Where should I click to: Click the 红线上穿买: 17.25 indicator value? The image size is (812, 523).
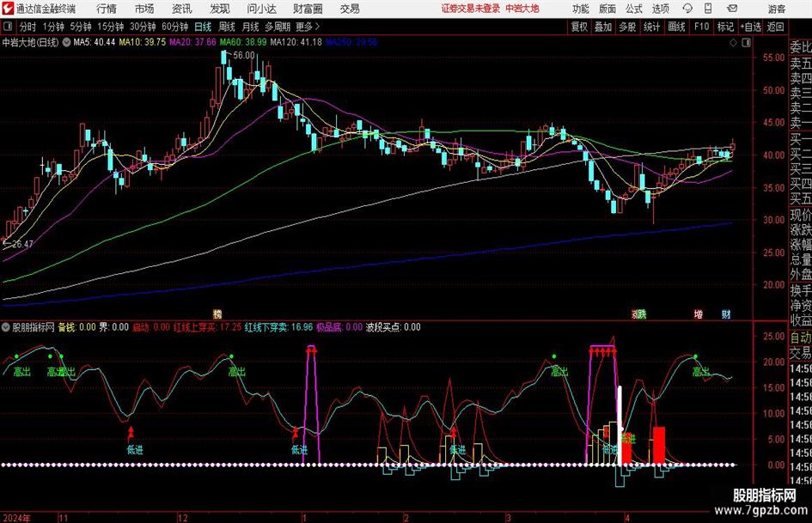coord(207,327)
